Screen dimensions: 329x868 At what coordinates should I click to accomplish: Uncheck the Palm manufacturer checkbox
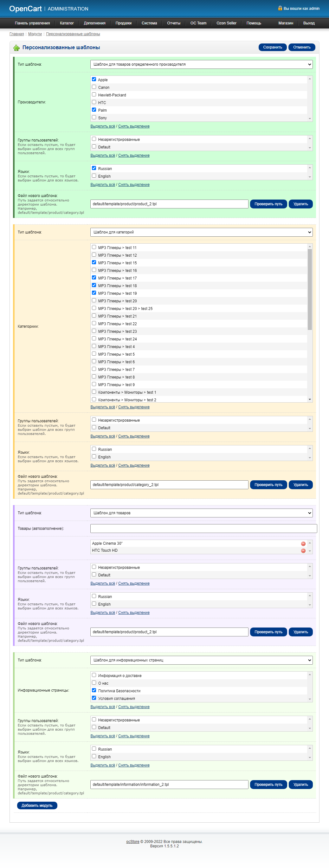[x=94, y=110]
